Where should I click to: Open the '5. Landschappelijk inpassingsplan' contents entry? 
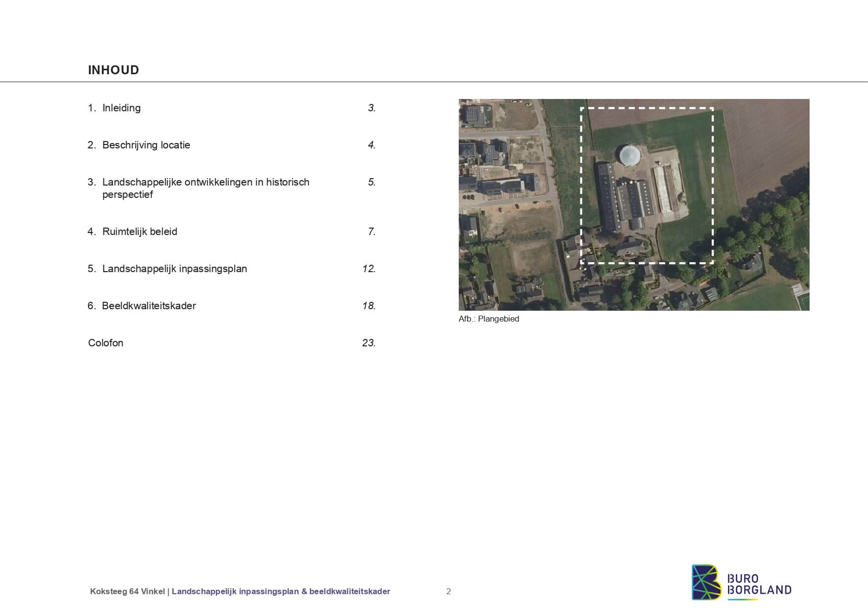[x=167, y=269]
